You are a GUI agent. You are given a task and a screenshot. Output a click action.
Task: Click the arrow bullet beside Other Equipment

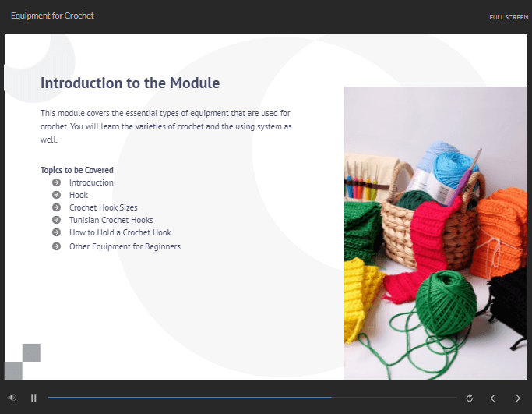point(56,246)
